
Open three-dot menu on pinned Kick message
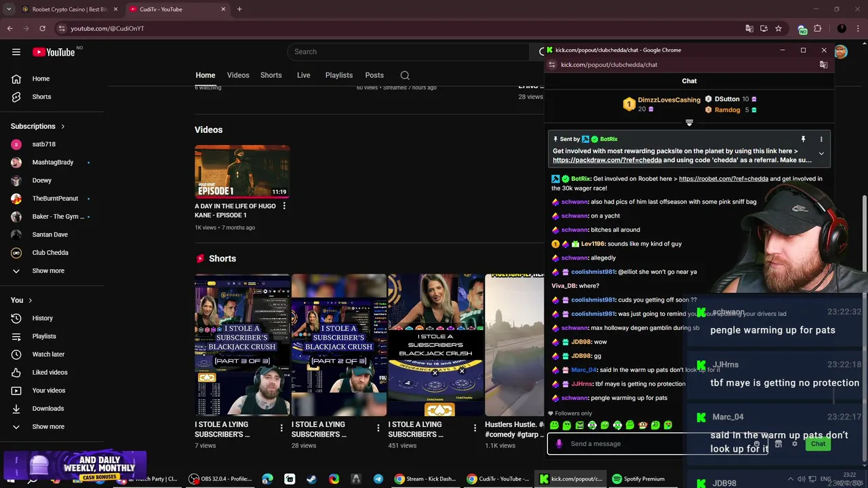click(821, 139)
